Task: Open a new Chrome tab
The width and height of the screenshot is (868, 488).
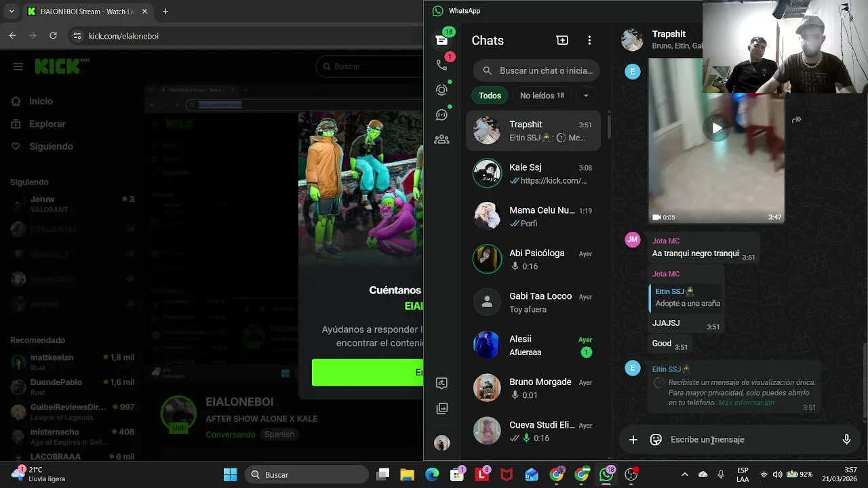Action: [165, 12]
